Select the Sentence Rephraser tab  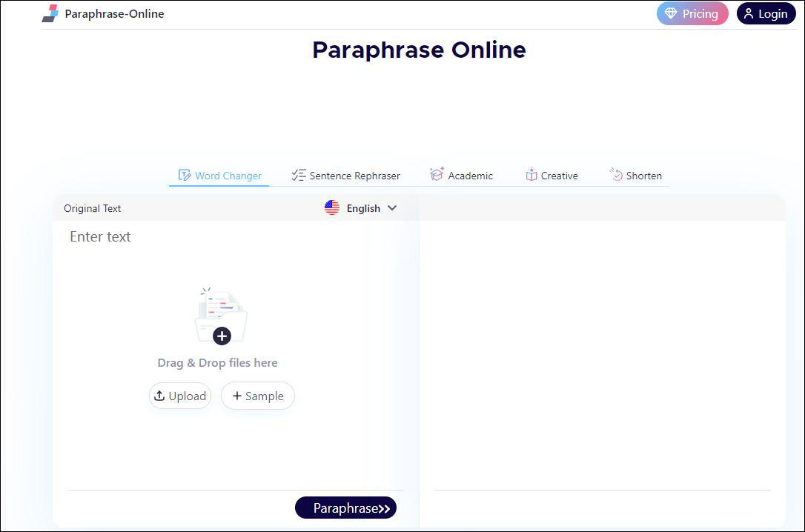tap(345, 176)
